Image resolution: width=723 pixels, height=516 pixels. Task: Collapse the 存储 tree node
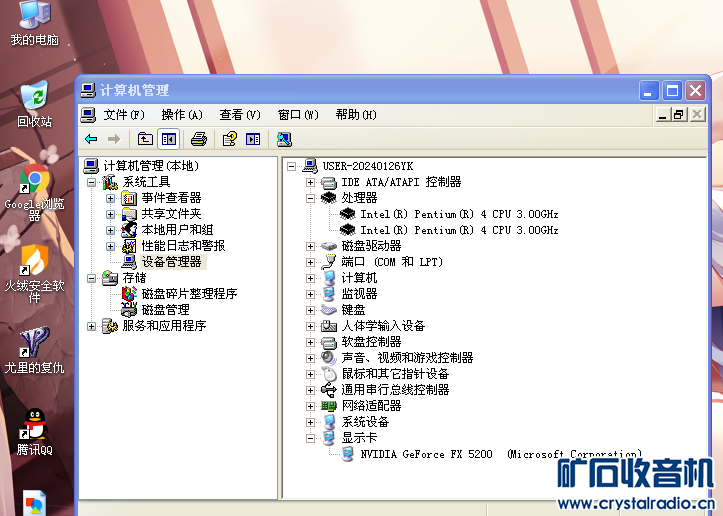tap(91, 278)
